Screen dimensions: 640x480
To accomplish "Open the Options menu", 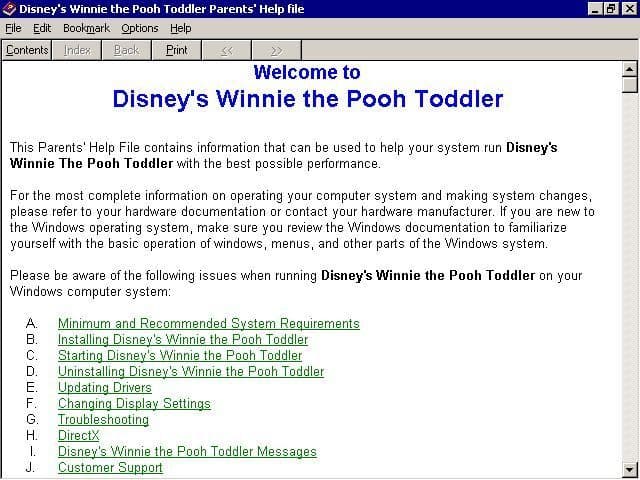I will coord(140,28).
